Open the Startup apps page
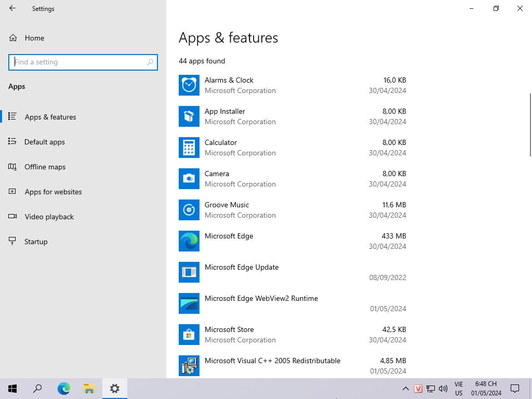Viewport: 532px width, 399px height. pyautogui.click(x=36, y=242)
